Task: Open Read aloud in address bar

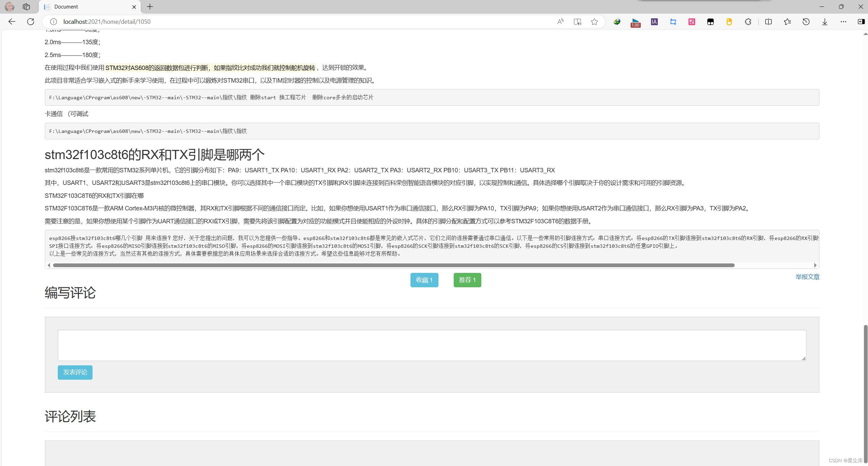Action: 560,22
